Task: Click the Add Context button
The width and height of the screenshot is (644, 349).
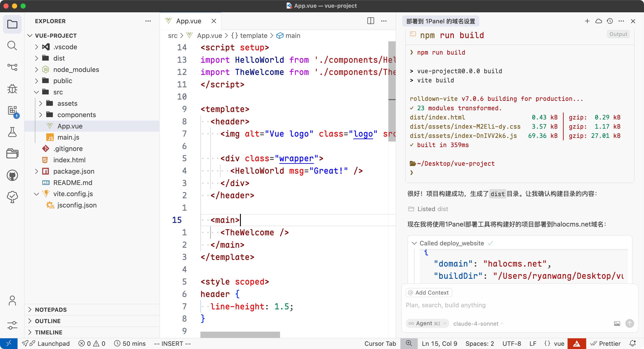Action: pyautogui.click(x=429, y=292)
